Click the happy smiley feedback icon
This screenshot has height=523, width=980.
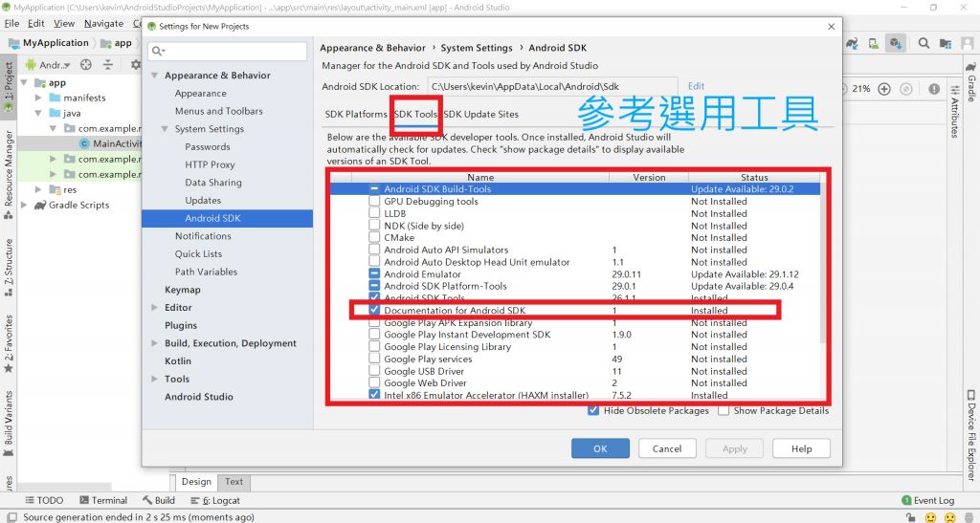point(930,517)
